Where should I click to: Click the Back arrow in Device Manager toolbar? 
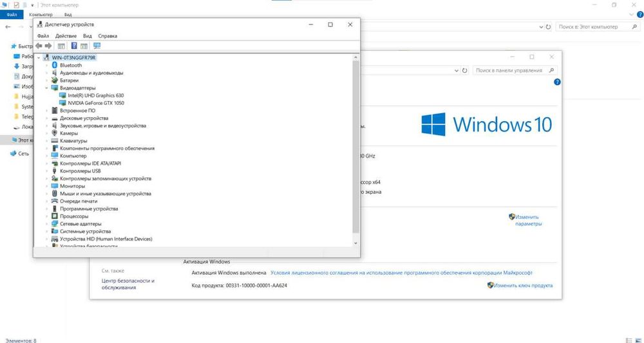tap(39, 46)
